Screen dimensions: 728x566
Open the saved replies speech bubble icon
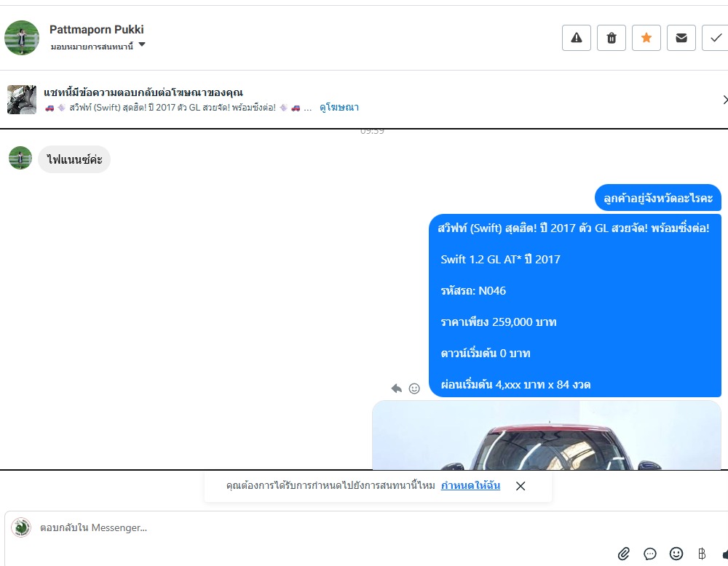[650, 554]
